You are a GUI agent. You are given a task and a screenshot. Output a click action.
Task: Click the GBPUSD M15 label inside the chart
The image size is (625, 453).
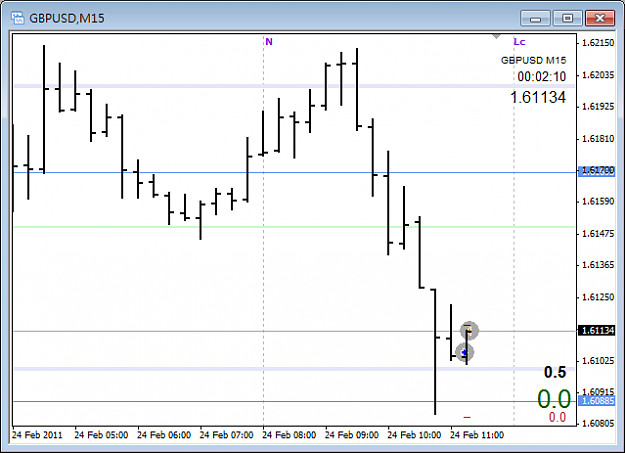533,61
